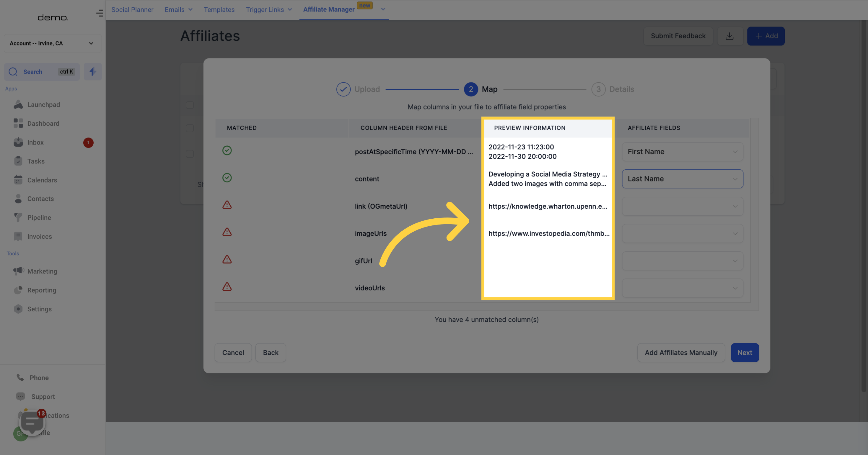Click the postAtSpecificTime column header text

414,152
